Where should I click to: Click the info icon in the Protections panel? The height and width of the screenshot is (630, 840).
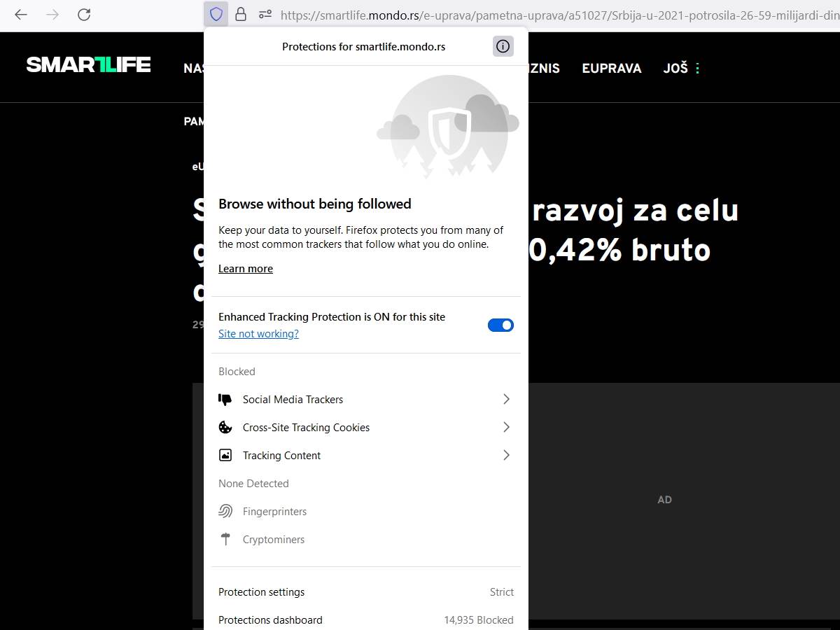click(503, 46)
